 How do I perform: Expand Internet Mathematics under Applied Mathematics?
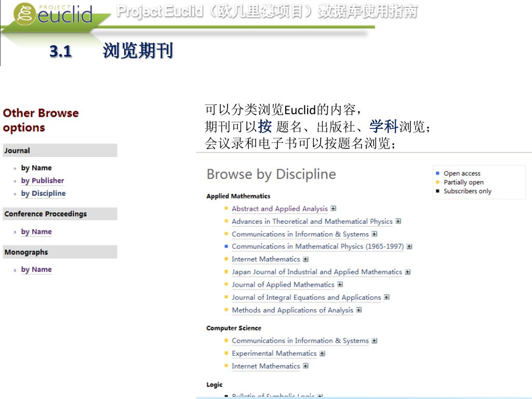pos(305,259)
